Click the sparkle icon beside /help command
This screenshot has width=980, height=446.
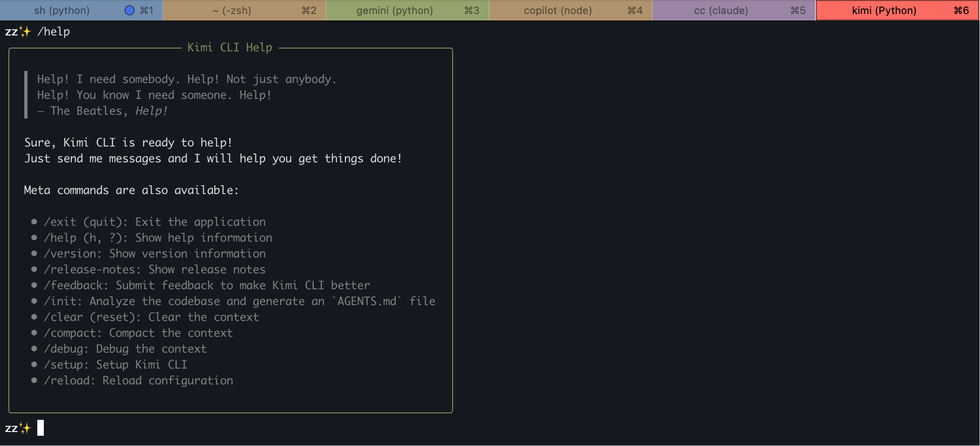click(25, 32)
